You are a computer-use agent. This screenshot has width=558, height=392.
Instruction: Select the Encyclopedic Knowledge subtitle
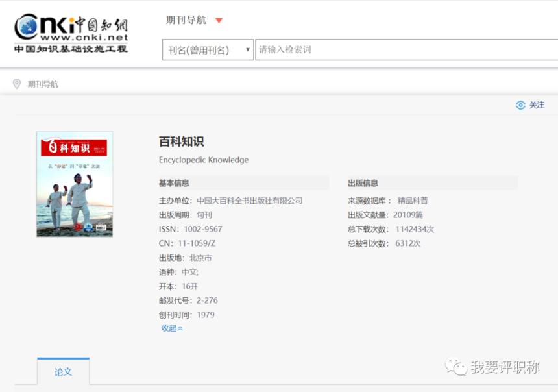click(x=204, y=160)
